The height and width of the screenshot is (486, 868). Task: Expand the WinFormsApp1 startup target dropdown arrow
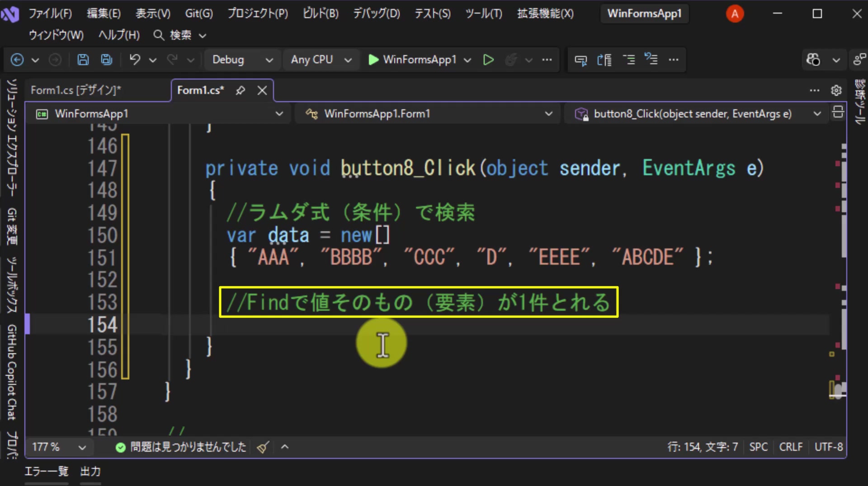point(467,60)
